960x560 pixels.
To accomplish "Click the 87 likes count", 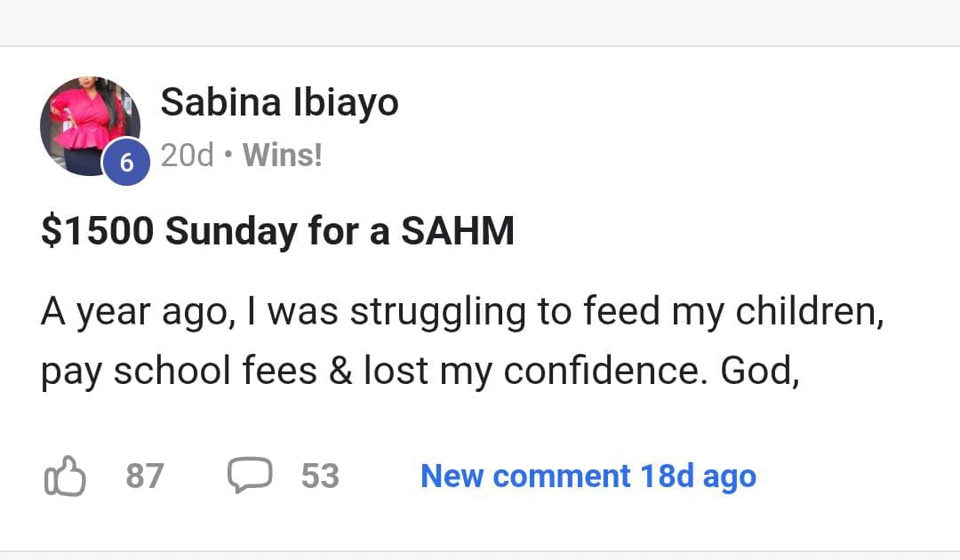I will tap(144, 476).
